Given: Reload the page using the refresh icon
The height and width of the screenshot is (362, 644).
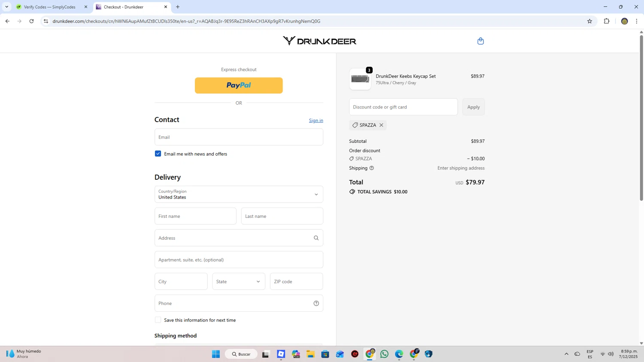Looking at the screenshot, I should [31, 21].
